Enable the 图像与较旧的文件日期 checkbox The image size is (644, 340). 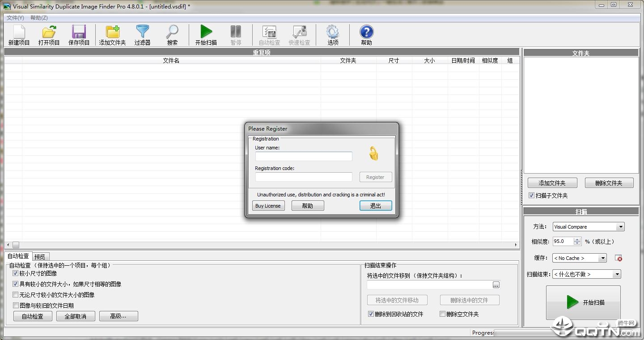(15, 305)
